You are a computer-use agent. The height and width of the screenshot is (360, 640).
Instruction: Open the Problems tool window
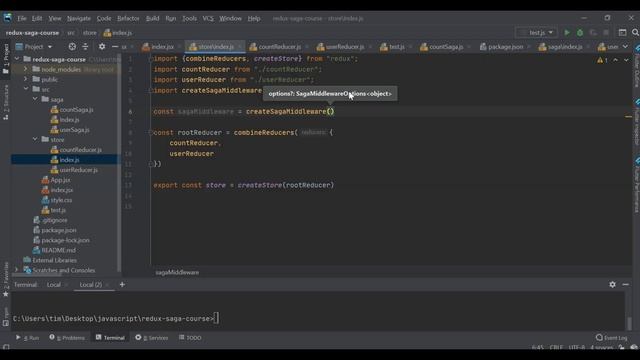(x=67, y=338)
